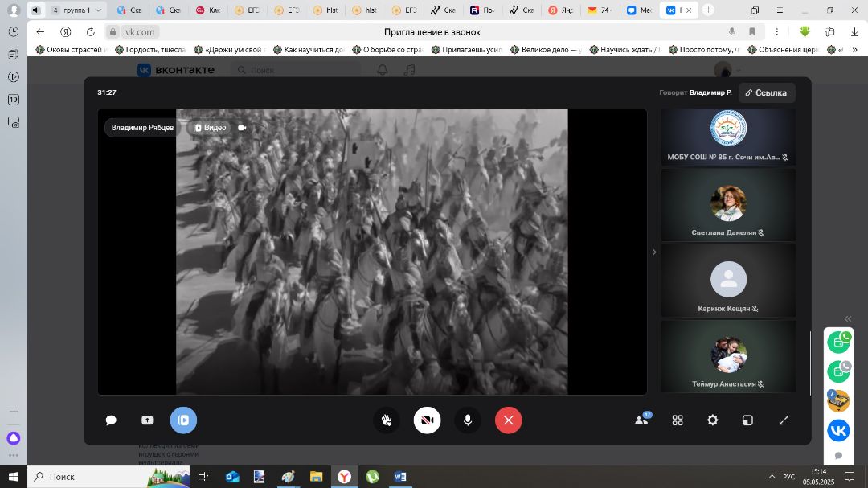Open uTorrent from the taskbar
The width and height of the screenshot is (868, 488).
pos(372,477)
